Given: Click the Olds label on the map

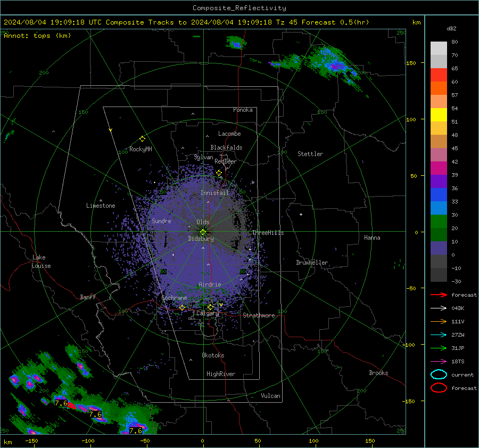Looking at the screenshot, I should coord(203,222).
